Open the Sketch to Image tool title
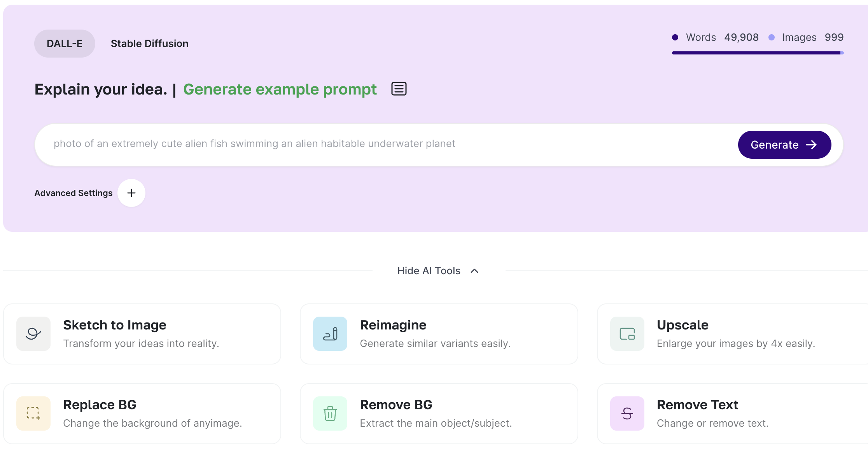 (x=115, y=325)
